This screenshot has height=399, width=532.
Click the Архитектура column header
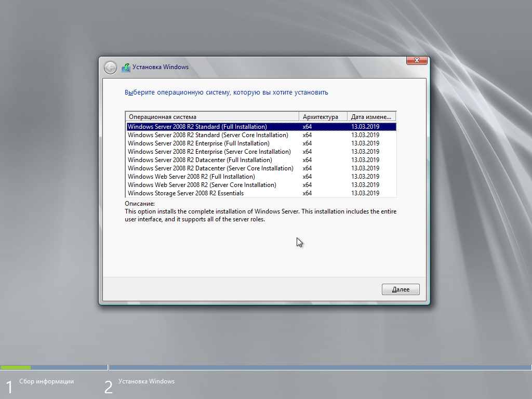click(x=323, y=117)
